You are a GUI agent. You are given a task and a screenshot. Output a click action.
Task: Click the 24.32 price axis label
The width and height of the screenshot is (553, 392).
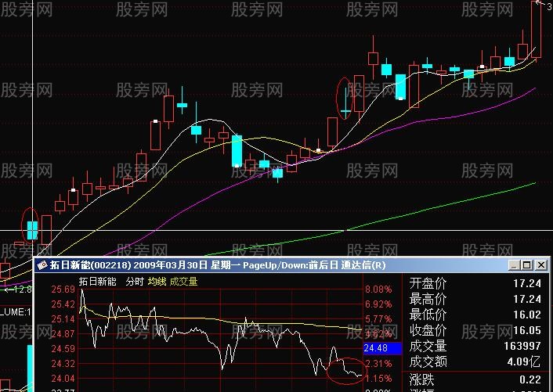pyautogui.click(x=63, y=364)
